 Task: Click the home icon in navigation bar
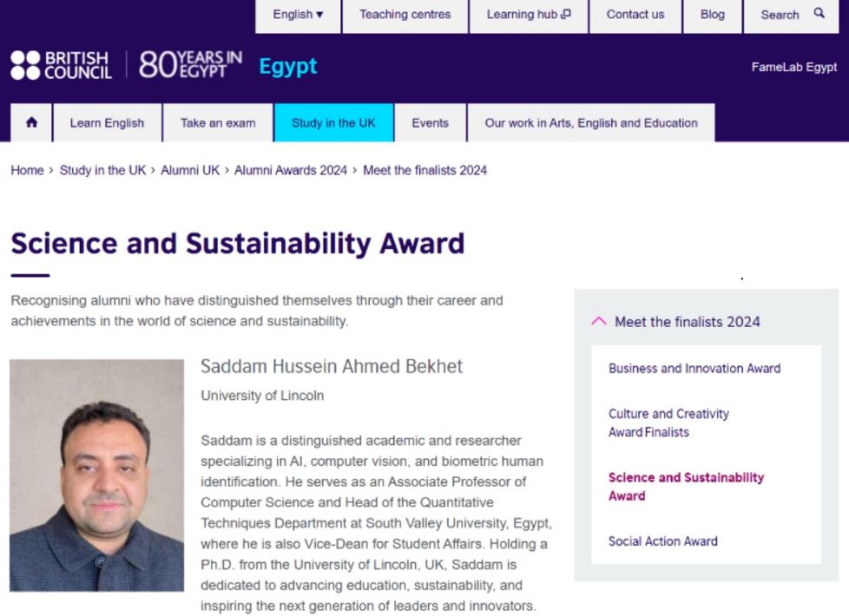31,122
